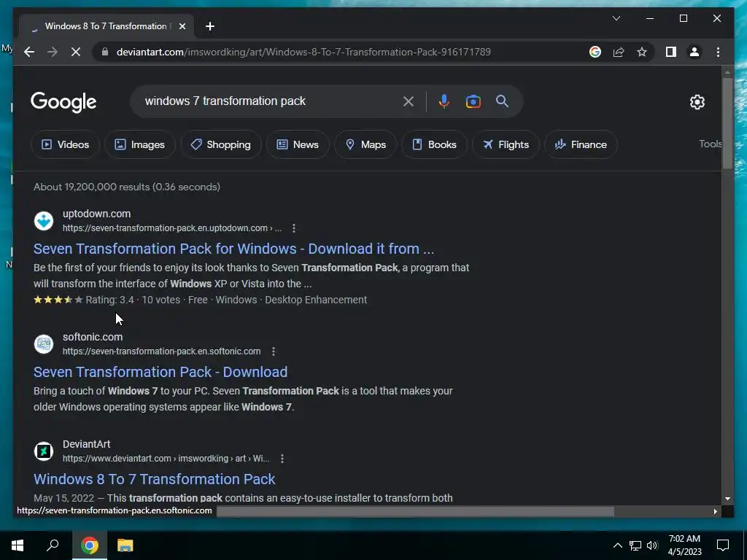Show hidden system tray icons
The height and width of the screenshot is (560, 747).
tap(617, 545)
